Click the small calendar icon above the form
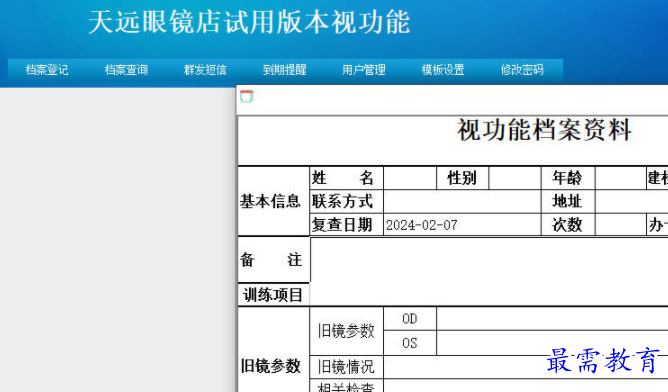Screen dimensions: 668x392 [x=247, y=97]
